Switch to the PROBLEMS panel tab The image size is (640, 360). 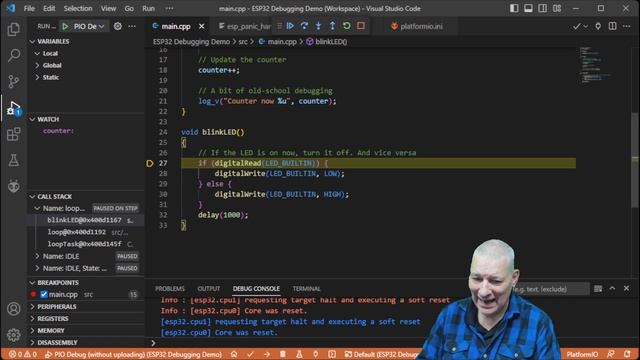[170, 289]
